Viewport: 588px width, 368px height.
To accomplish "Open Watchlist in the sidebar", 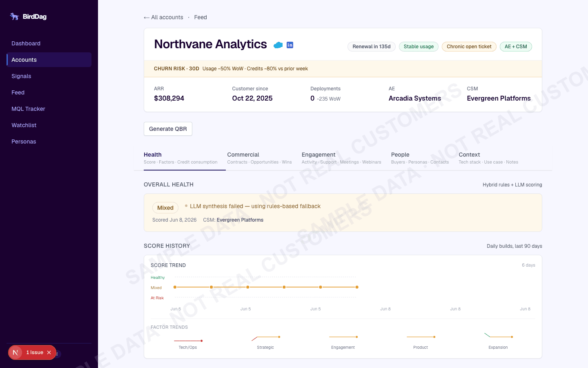I will (x=49, y=125).
